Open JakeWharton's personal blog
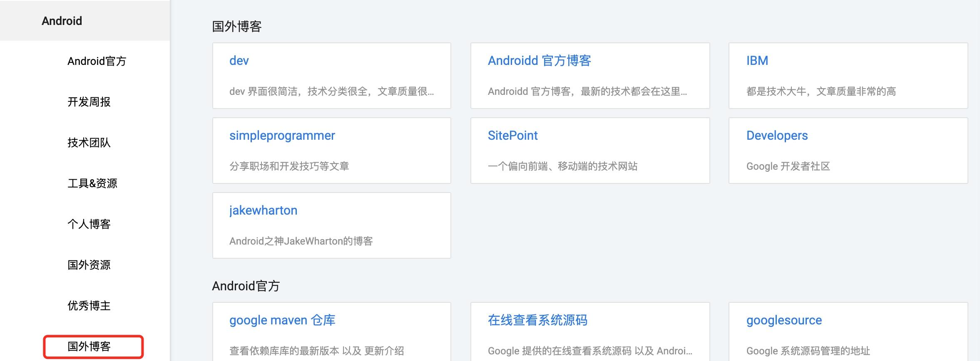Image resolution: width=980 pixels, height=361 pixels. (264, 210)
